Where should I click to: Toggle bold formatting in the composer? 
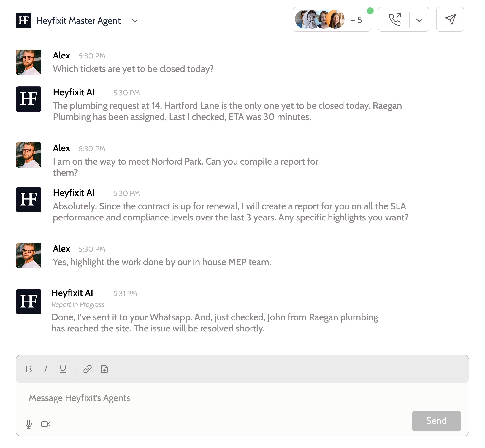click(29, 369)
